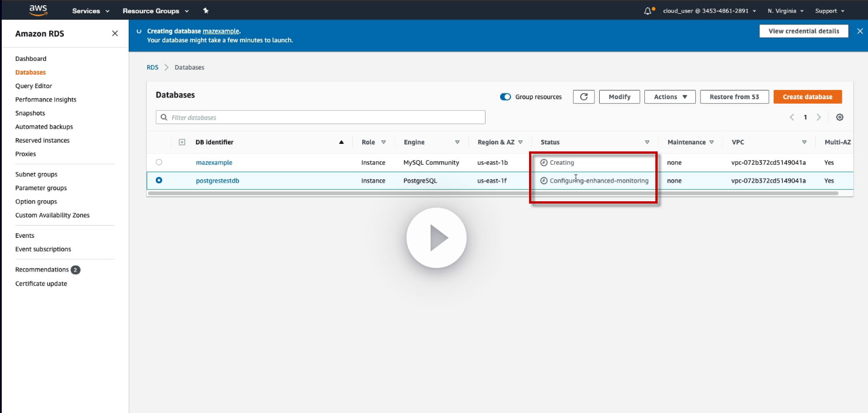
Task: Open the notifications bell icon
Action: coord(648,11)
